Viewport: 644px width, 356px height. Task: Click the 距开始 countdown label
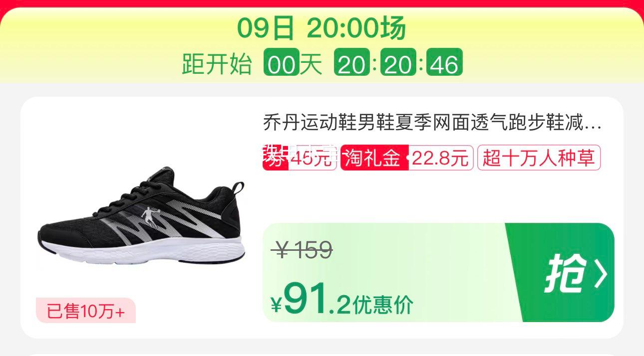[216, 63]
